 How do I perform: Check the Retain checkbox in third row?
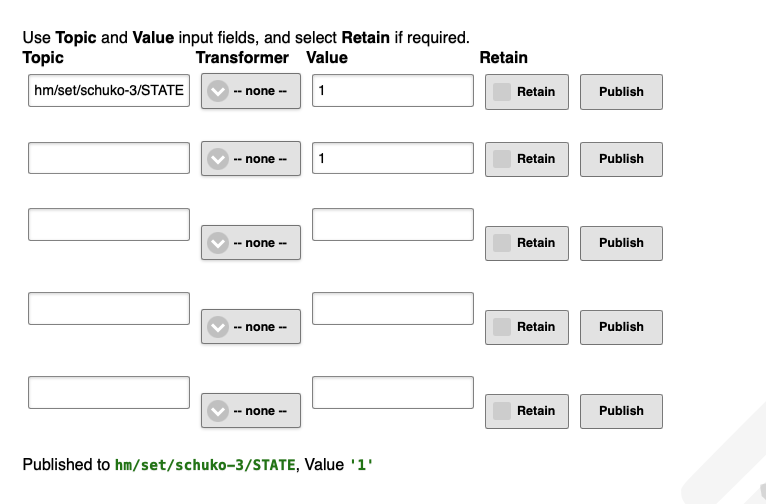[x=502, y=243]
